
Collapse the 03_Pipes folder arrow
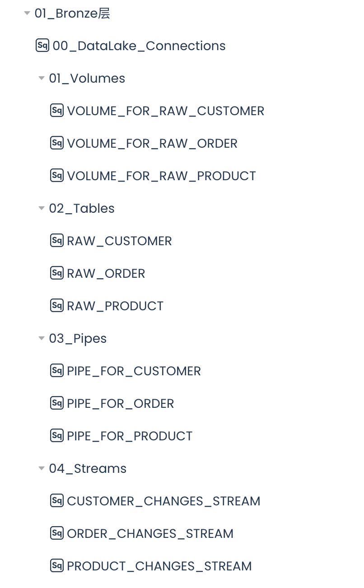[x=42, y=339]
